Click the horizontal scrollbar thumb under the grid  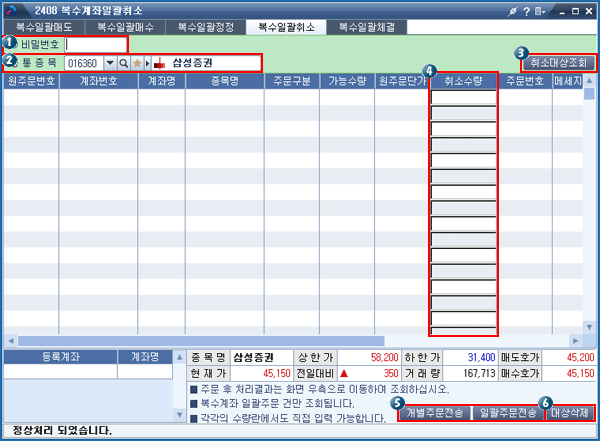coord(200,340)
